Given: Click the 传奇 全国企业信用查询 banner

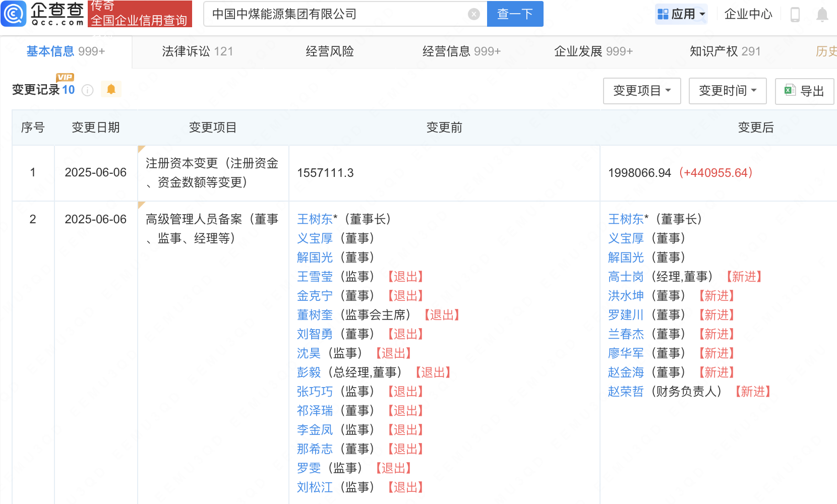Looking at the screenshot, I should (140, 14).
